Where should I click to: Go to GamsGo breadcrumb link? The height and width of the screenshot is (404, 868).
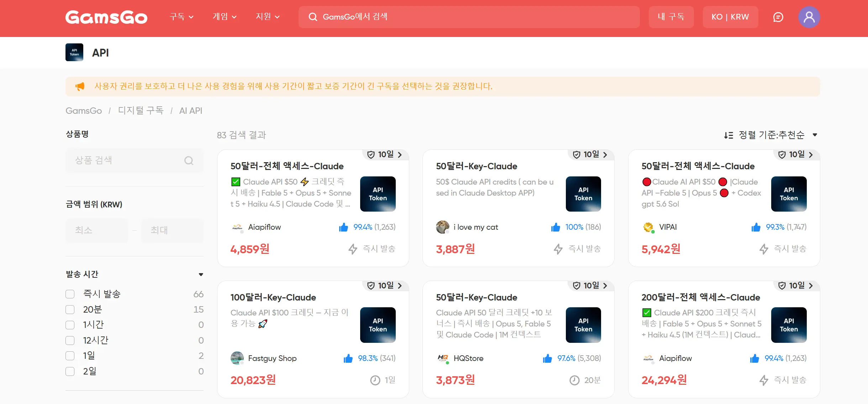(84, 111)
